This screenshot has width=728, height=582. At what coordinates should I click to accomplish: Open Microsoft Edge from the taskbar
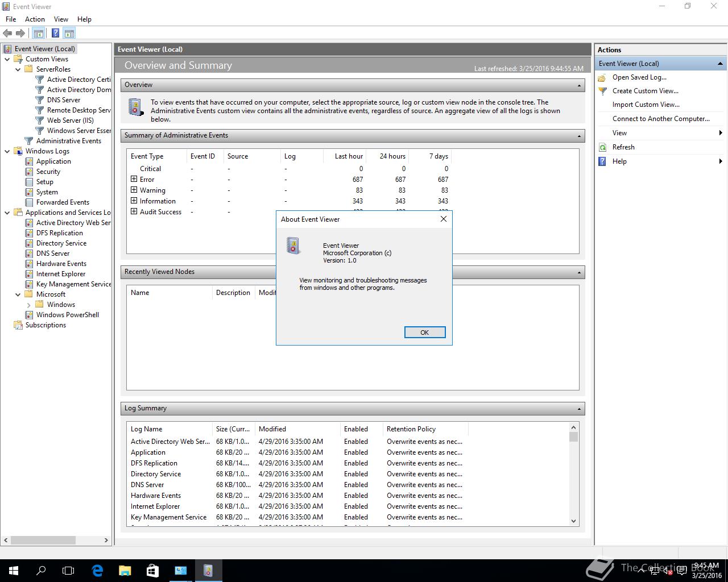click(97, 570)
